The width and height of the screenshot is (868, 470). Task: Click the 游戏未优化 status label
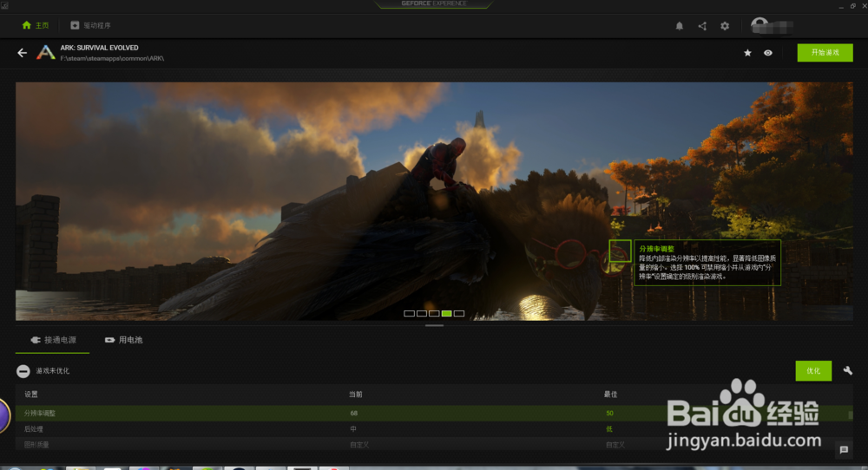click(53, 371)
